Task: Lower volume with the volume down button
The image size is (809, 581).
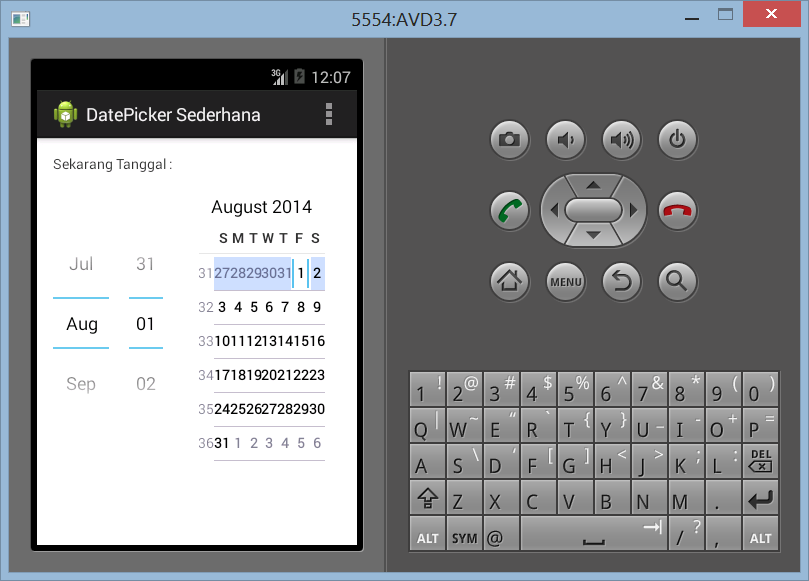Action: click(566, 140)
